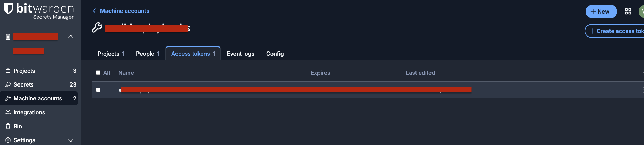This screenshot has width=644, height=145.
Task: Click the Bitwarden shield logo
Action: (8, 9)
